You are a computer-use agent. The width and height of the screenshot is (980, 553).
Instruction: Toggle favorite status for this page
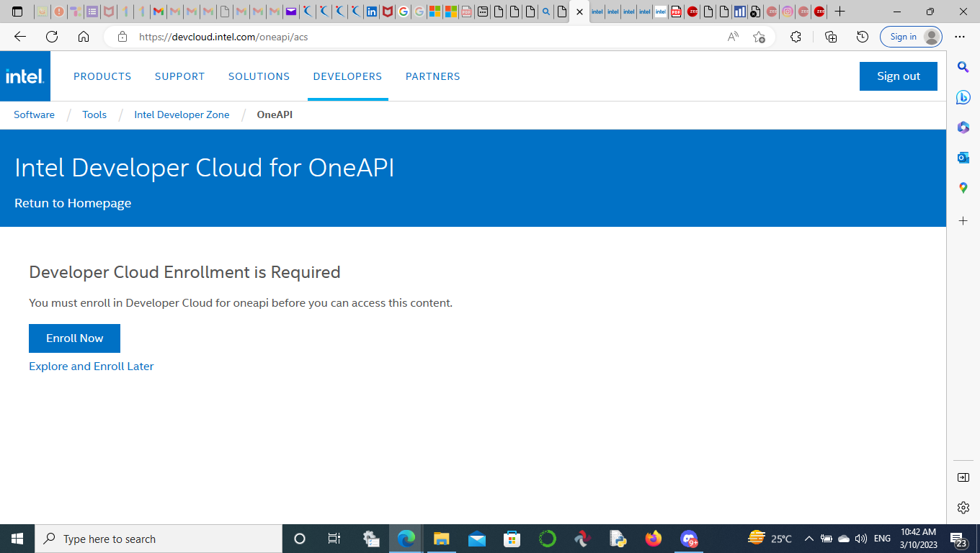(x=758, y=37)
